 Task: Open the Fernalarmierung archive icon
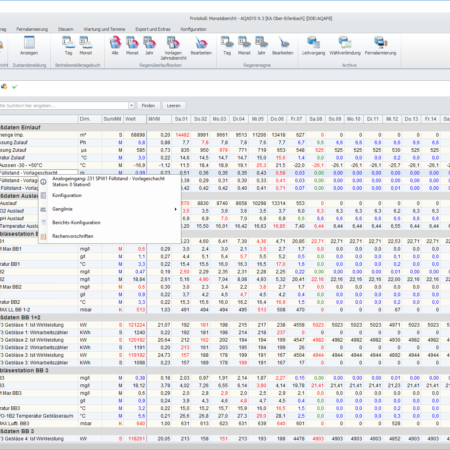coord(380,46)
